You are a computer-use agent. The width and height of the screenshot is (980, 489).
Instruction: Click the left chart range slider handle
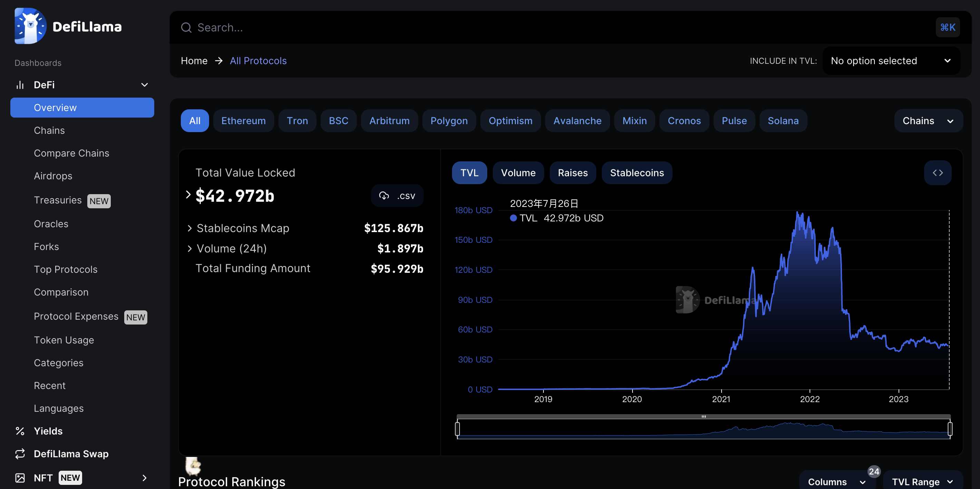click(x=457, y=429)
